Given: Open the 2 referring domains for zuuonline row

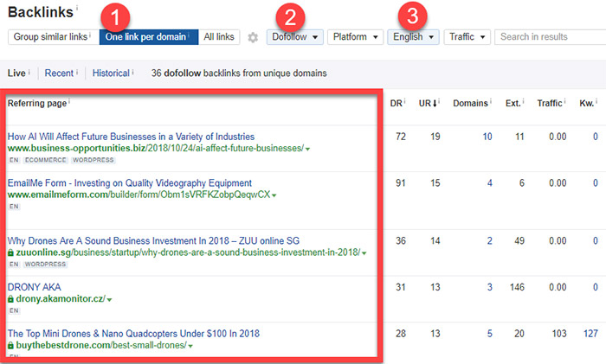Looking at the screenshot, I should (490, 241).
